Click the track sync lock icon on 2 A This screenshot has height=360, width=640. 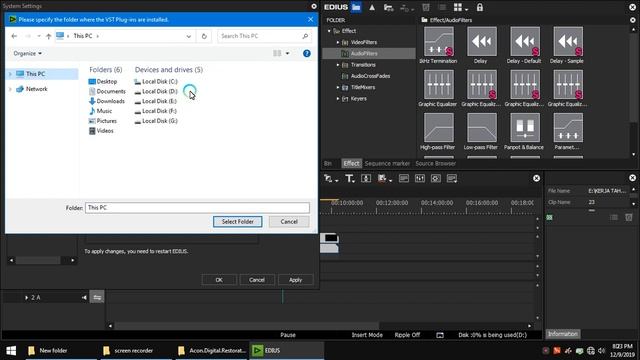(97, 298)
